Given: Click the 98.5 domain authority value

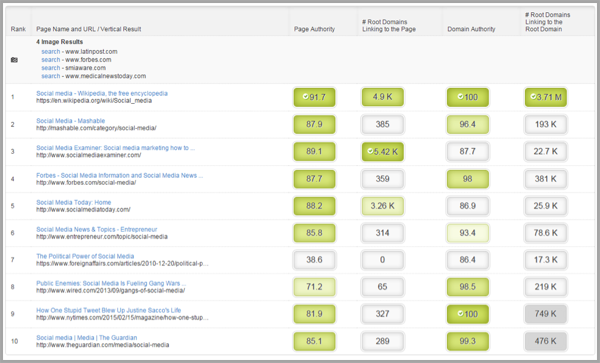Looking at the screenshot, I should tap(468, 287).
